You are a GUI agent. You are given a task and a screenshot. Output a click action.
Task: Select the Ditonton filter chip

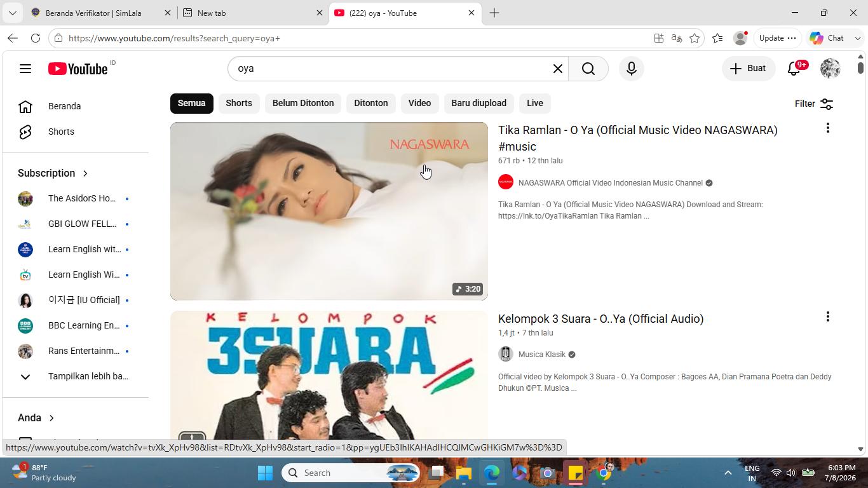click(x=371, y=103)
